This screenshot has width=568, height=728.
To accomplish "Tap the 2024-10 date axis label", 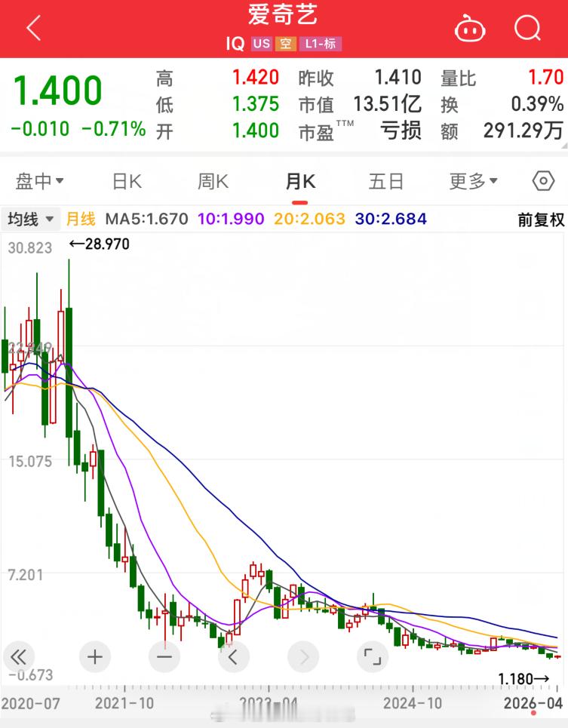I will click(x=413, y=703).
